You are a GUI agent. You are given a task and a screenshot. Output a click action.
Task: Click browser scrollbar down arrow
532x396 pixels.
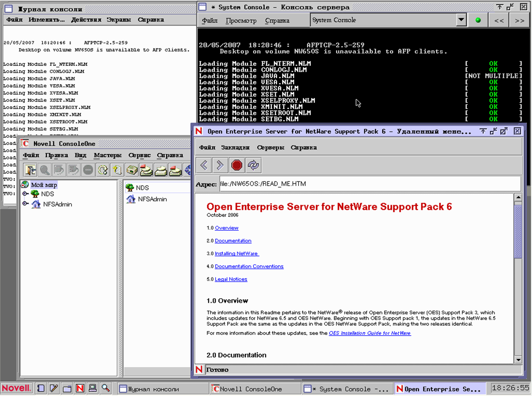tap(518, 359)
